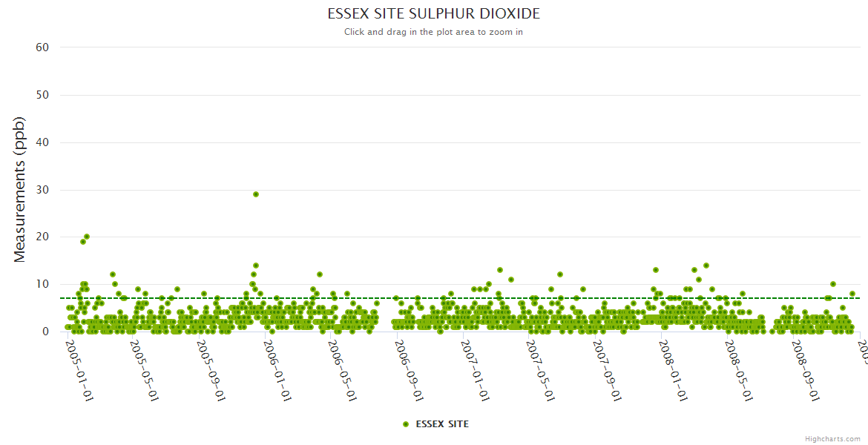Click the 2008-01-01 x-axis label
The image size is (868, 445).
click(673, 370)
